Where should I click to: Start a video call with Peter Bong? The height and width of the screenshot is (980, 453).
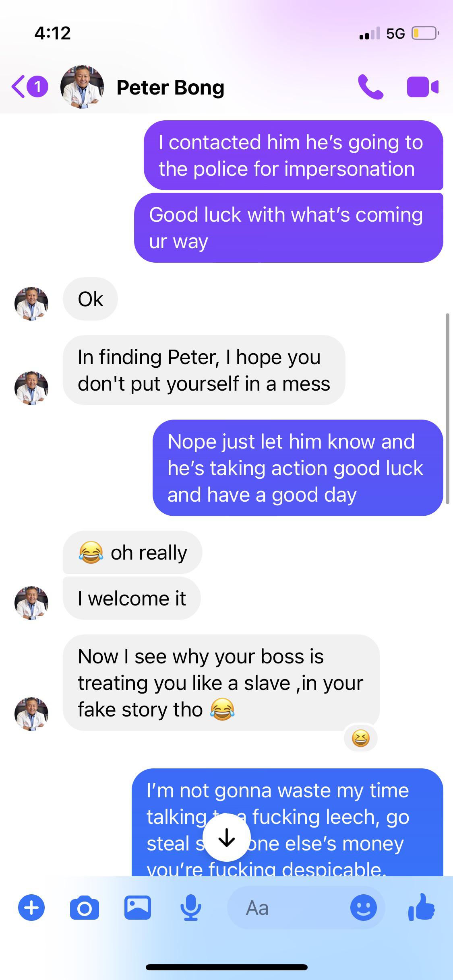[422, 87]
